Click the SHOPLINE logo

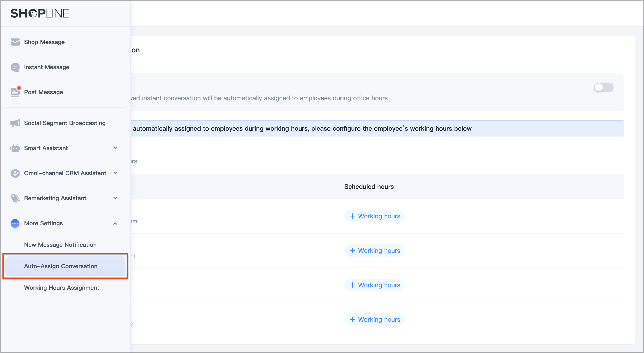tap(40, 13)
